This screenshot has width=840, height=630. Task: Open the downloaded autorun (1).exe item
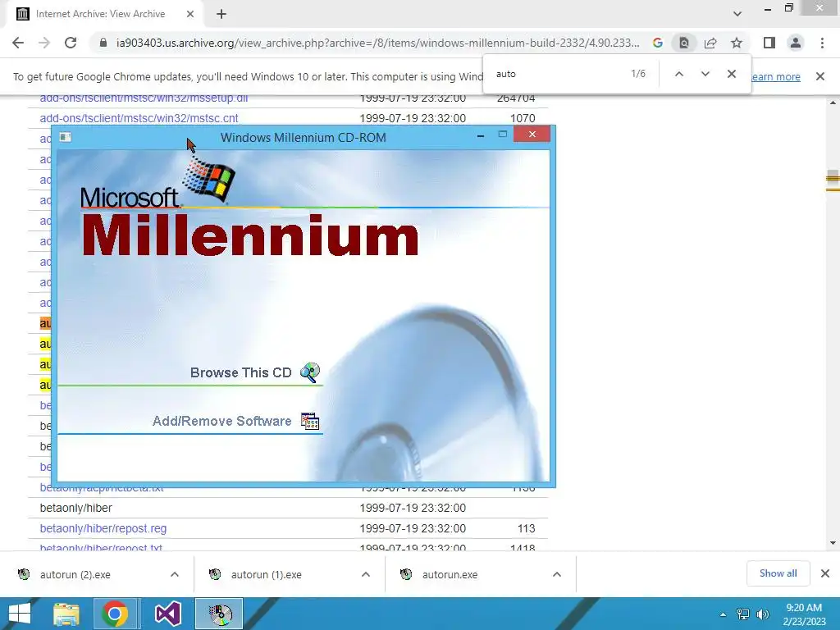pyautogui.click(x=267, y=575)
